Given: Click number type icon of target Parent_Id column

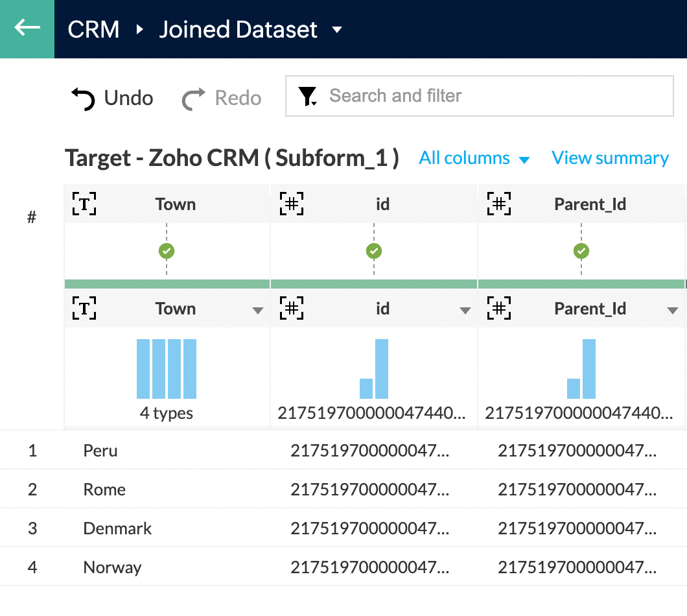Looking at the screenshot, I should click(499, 204).
